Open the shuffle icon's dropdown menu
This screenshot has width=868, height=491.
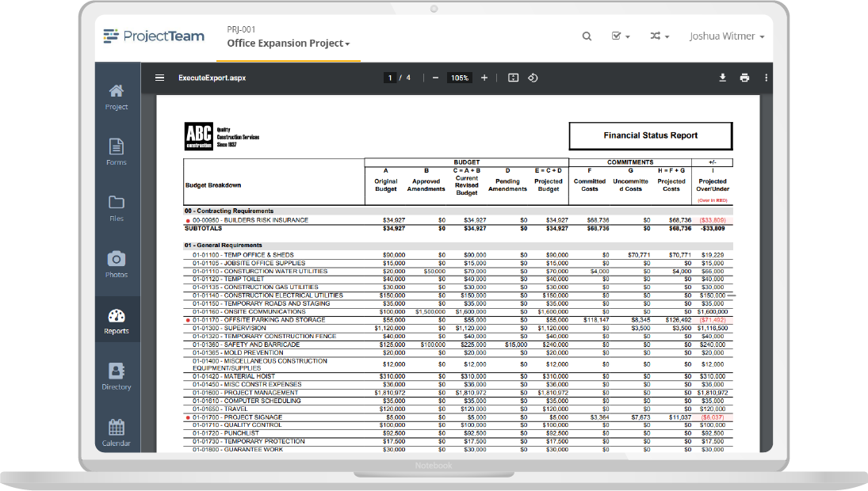point(660,36)
